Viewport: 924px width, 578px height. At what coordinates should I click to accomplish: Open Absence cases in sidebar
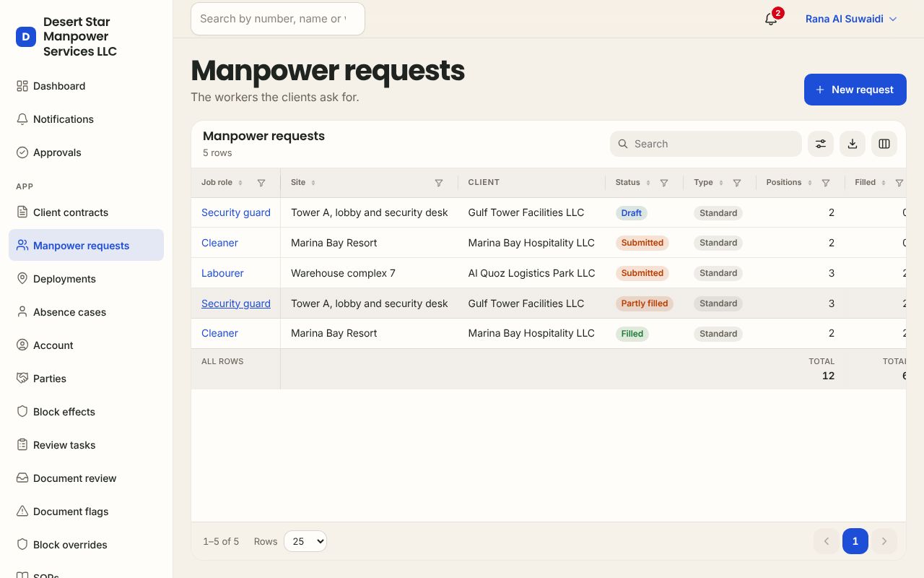[86, 312]
